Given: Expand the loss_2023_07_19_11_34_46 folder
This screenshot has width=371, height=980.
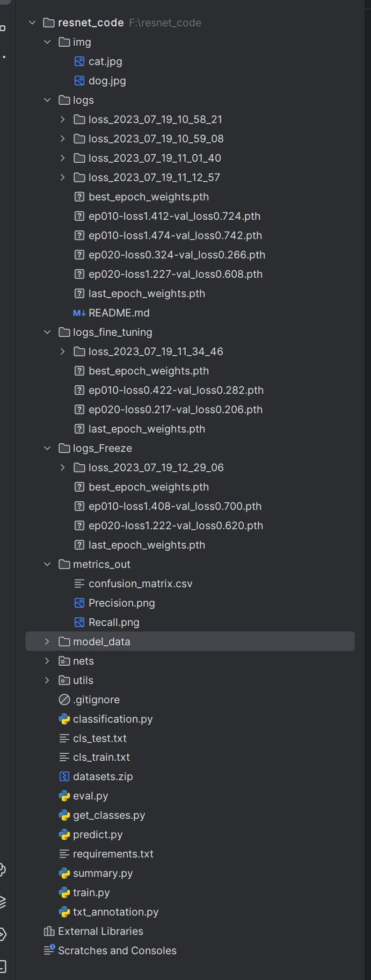Looking at the screenshot, I should tap(63, 351).
